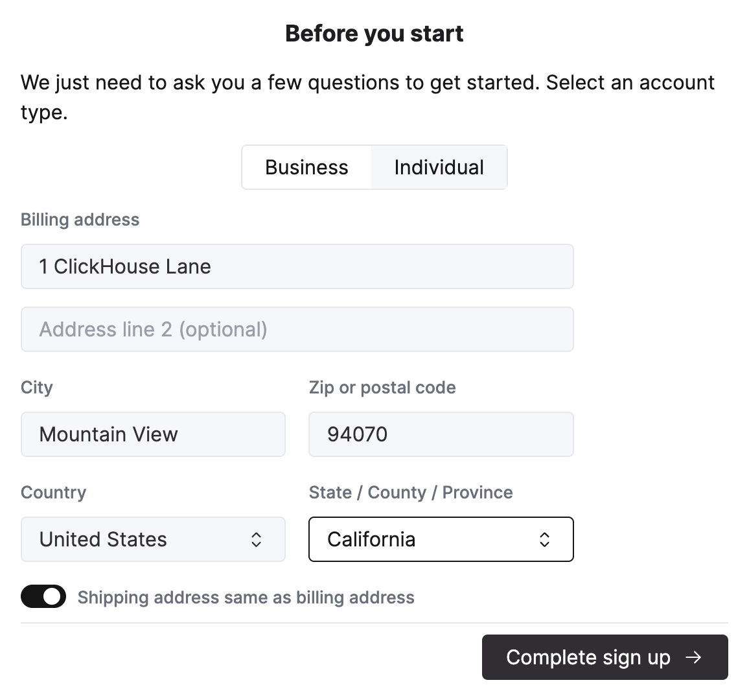Select the Individual account type
The height and width of the screenshot is (700, 749).
point(439,167)
